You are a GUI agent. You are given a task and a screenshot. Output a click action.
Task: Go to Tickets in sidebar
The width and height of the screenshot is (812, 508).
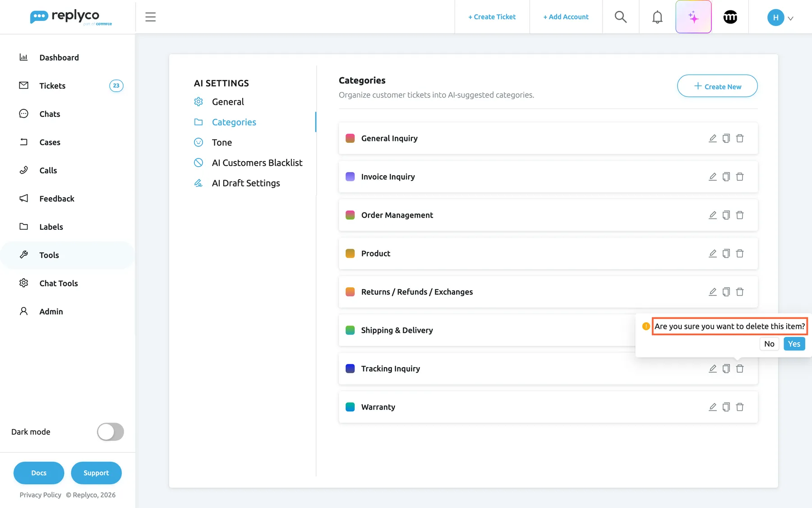click(x=68, y=86)
